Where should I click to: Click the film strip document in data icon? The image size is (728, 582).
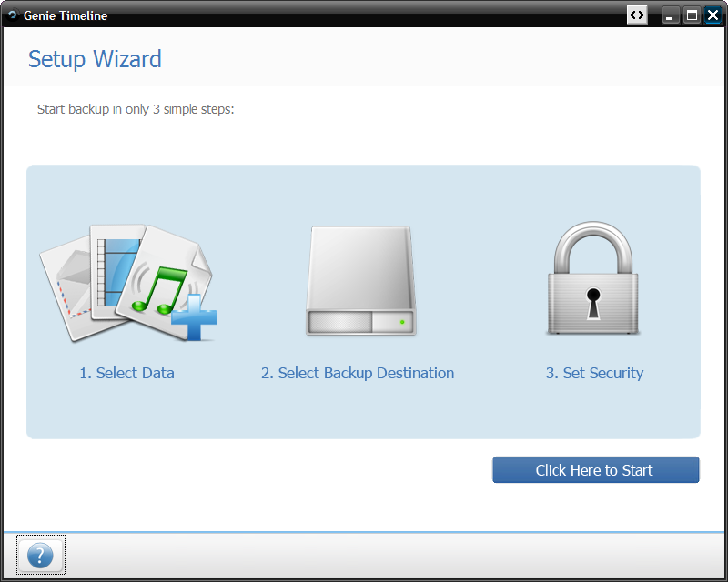115,272
